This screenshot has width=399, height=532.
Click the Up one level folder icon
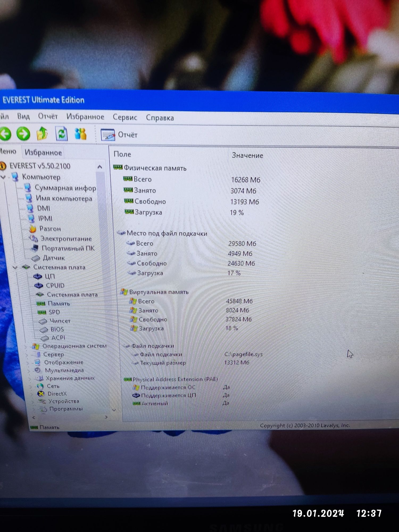(42, 134)
